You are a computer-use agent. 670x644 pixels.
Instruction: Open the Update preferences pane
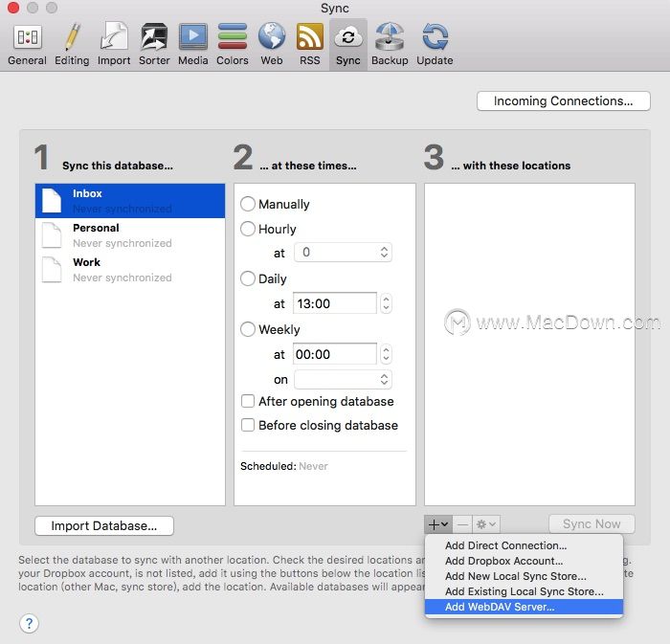tap(435, 44)
